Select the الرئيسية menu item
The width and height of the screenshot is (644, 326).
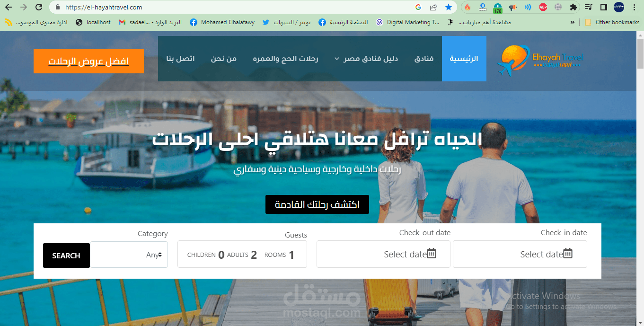(464, 59)
